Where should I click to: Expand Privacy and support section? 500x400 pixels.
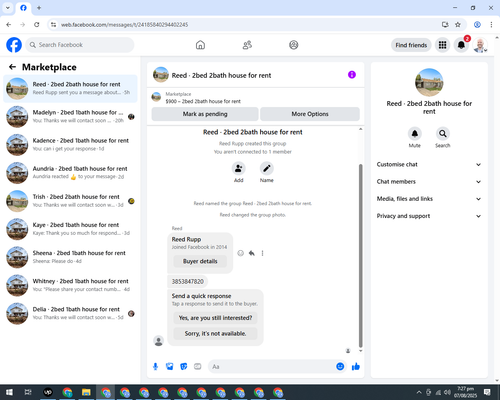(429, 216)
